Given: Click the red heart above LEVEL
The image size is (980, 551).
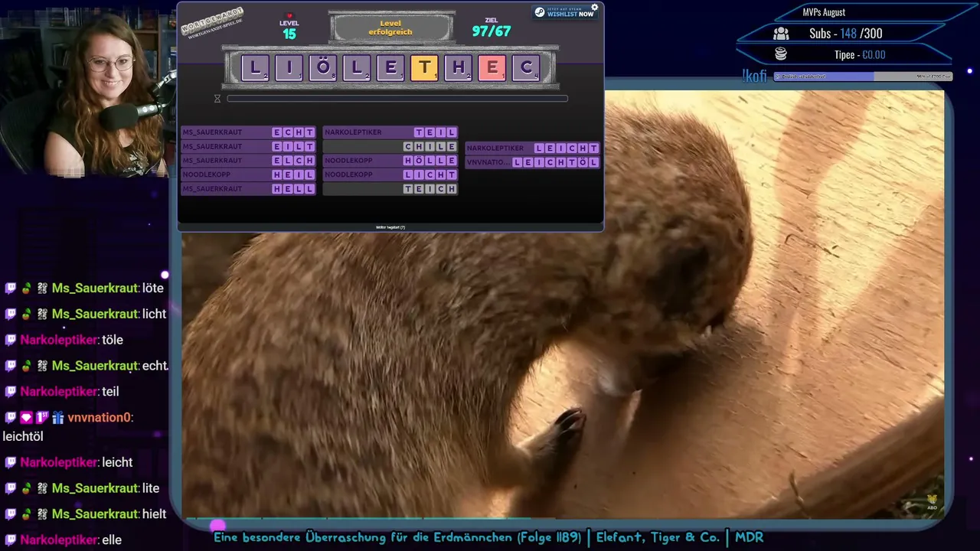Looking at the screenshot, I should pos(289,15).
